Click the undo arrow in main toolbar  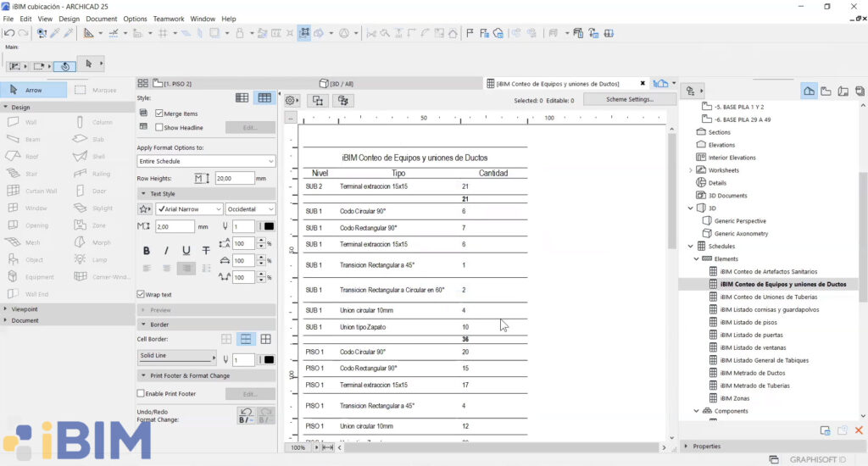9,33
